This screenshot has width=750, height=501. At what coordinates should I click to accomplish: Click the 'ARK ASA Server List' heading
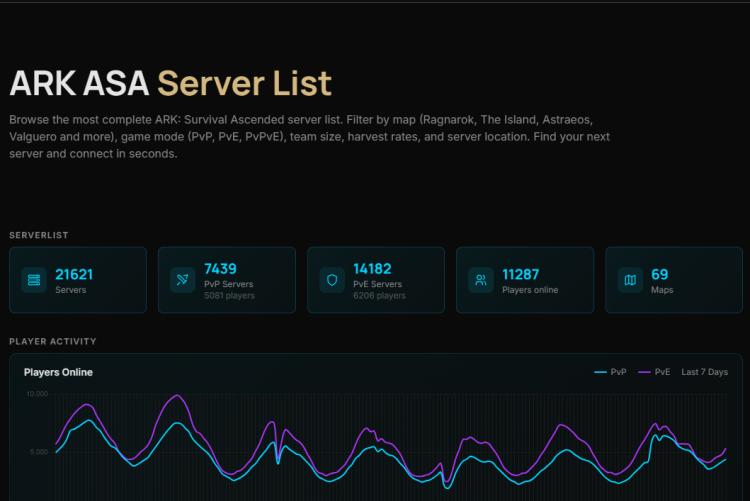tap(170, 83)
